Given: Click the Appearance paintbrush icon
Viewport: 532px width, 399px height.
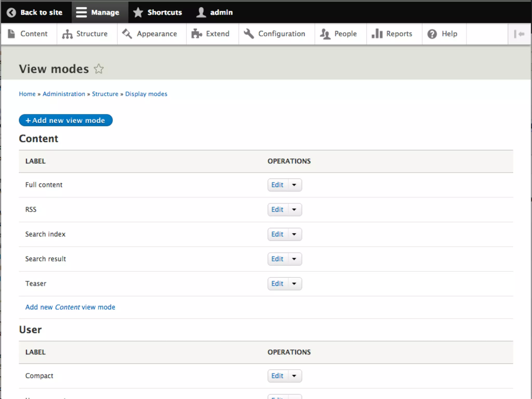Looking at the screenshot, I should [x=127, y=34].
